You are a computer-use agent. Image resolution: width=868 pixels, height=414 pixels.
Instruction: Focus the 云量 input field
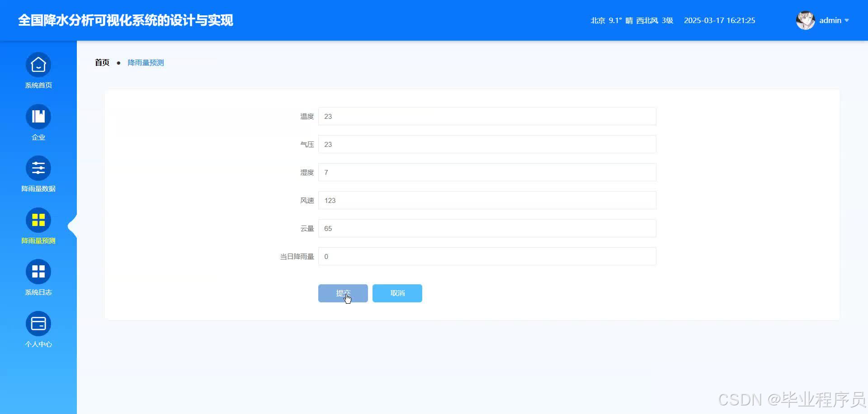coord(487,228)
